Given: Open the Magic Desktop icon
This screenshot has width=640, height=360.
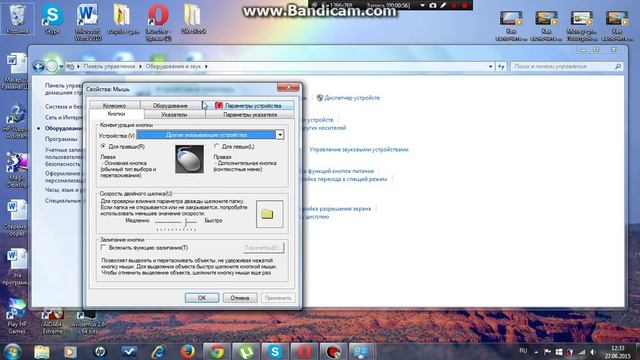Looking at the screenshot, I should pyautogui.click(x=16, y=170).
